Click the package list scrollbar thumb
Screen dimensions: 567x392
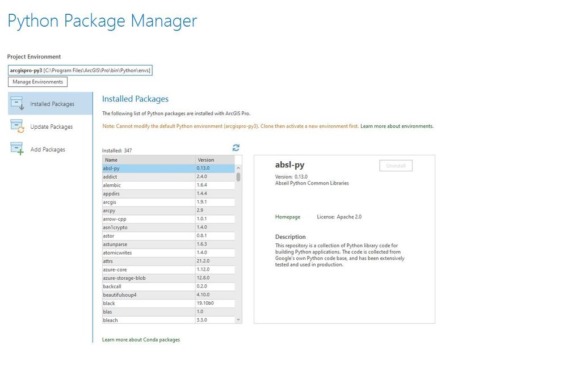tap(238, 176)
